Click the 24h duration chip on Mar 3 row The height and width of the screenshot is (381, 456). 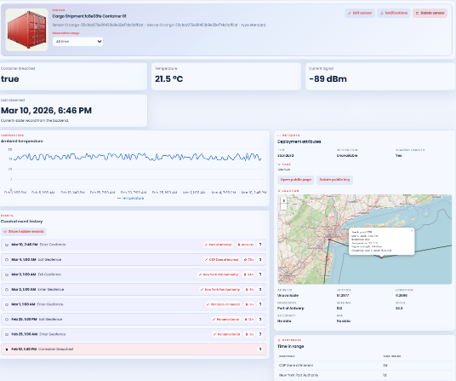click(249, 275)
